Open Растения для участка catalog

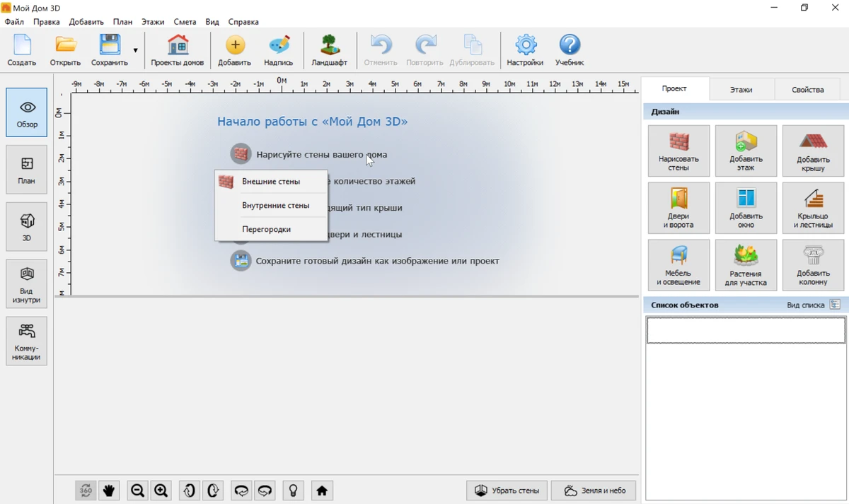coord(746,265)
